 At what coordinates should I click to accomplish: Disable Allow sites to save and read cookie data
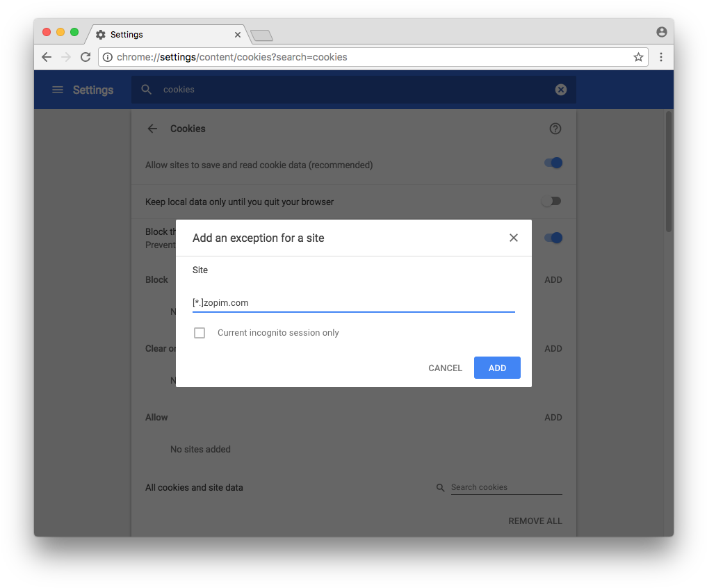552,162
